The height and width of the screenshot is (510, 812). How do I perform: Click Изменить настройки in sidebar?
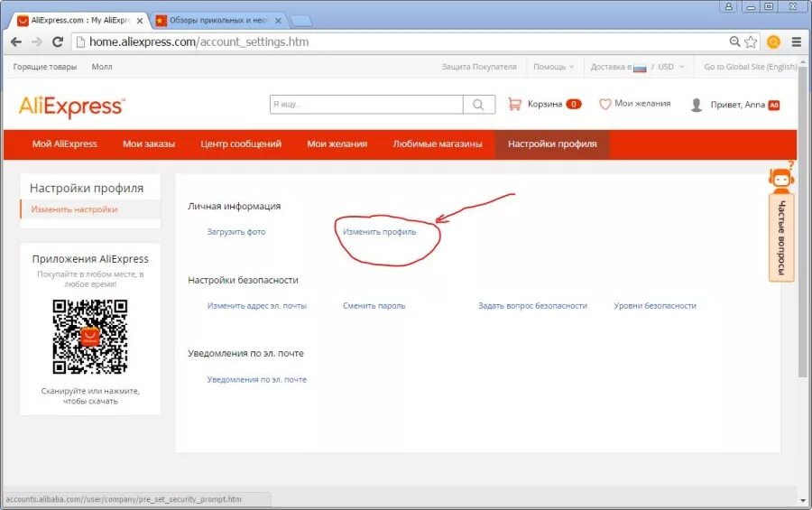coord(74,209)
